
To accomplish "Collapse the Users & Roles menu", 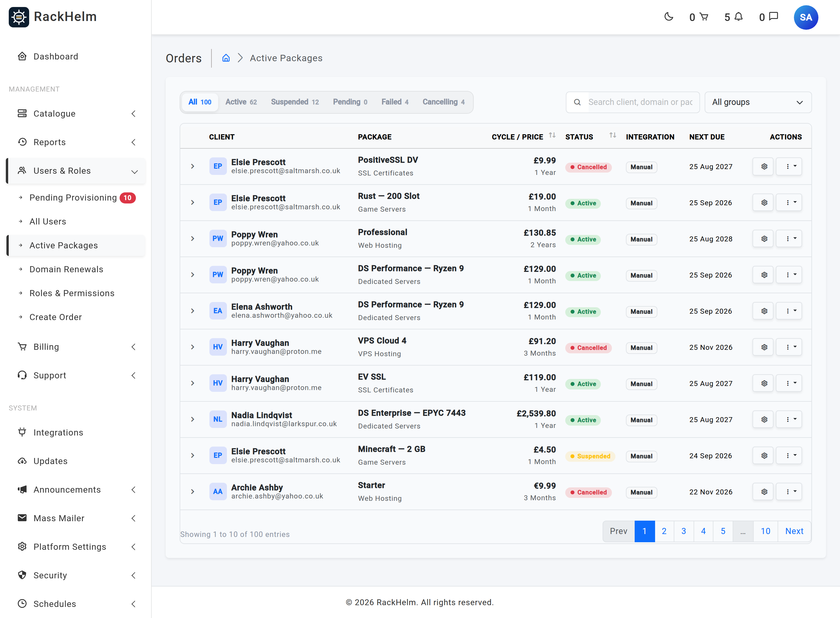I will (76, 171).
